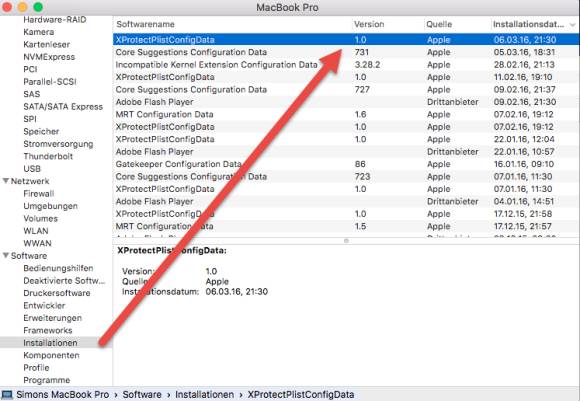
Task: Select XProtectPlistConfigData row dated 17.12.15
Action: coord(346,214)
